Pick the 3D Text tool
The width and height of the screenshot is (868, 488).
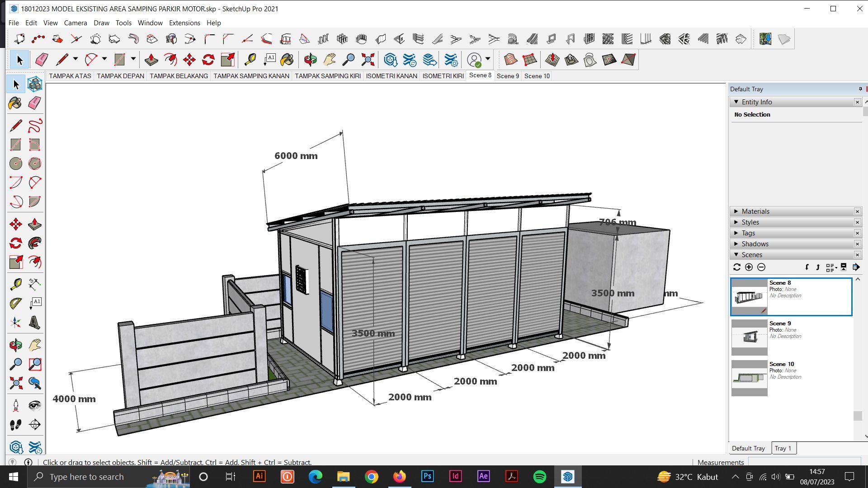[x=34, y=323]
